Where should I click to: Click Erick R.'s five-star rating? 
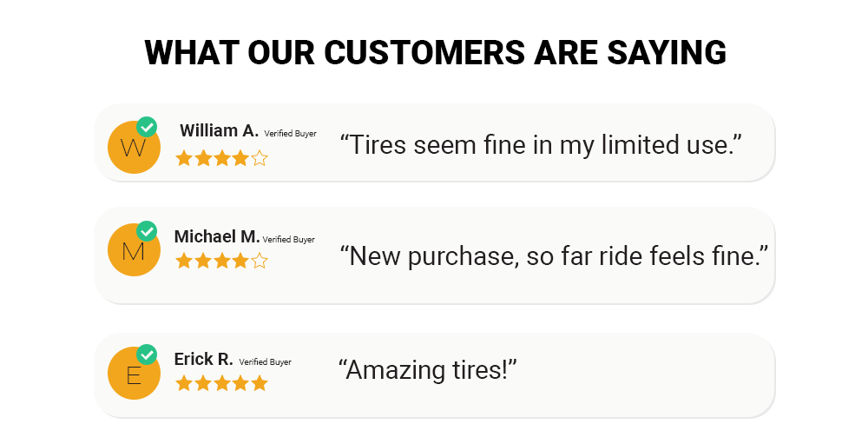pyautogui.click(x=221, y=383)
